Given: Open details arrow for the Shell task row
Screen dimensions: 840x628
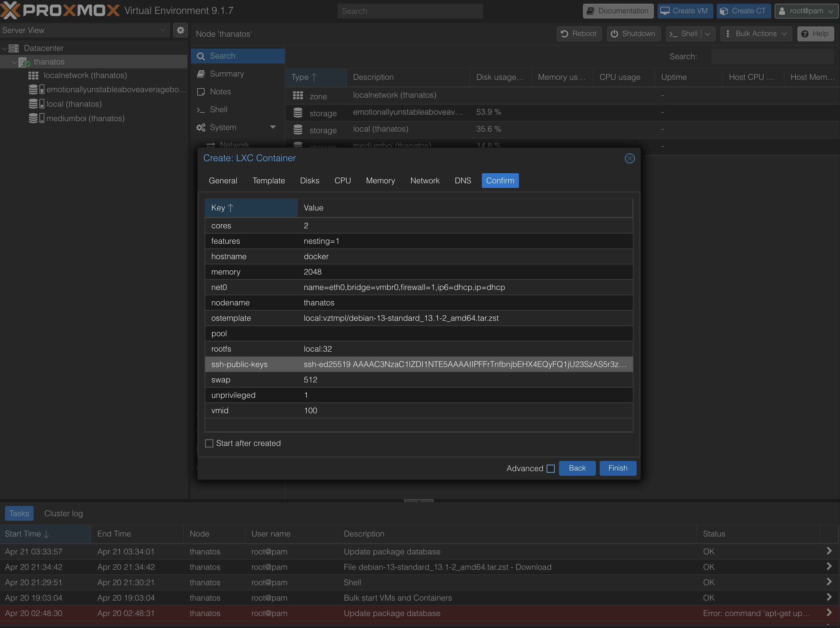Looking at the screenshot, I should point(829,582).
